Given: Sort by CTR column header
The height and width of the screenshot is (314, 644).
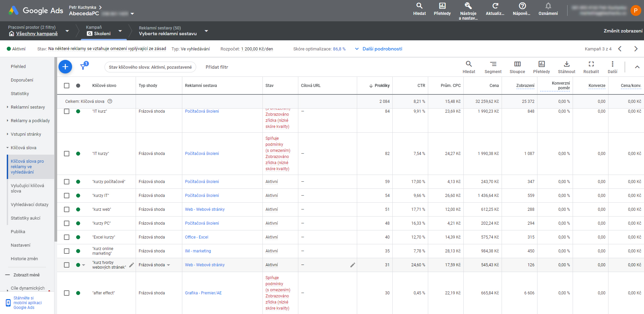Looking at the screenshot, I should coord(421,86).
